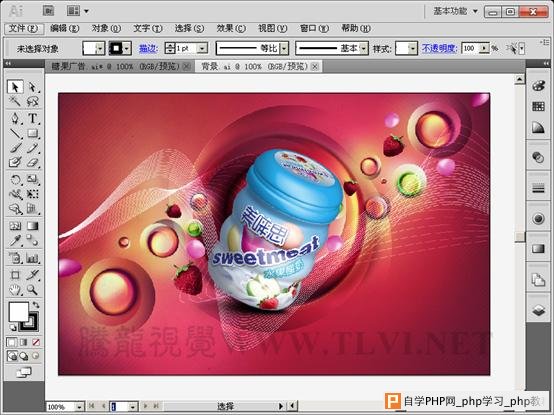Image resolution: width=554 pixels, height=415 pixels.
Task: Select the Type tool
Action: [33, 118]
